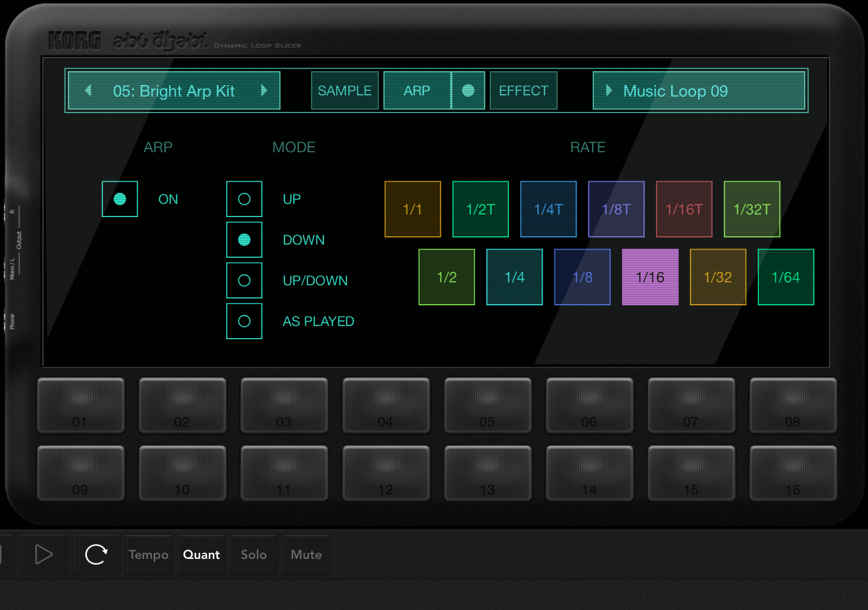Select the purple 1/16 rate swatch

[650, 277]
